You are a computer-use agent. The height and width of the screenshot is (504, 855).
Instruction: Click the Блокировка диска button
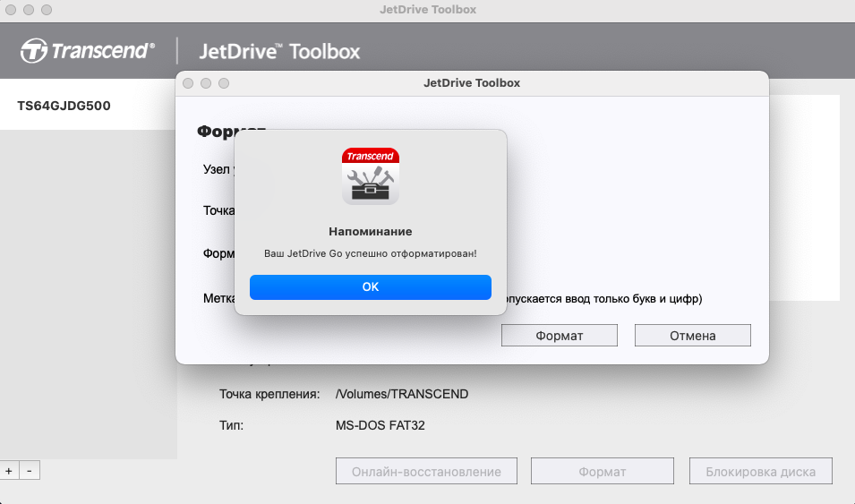click(x=761, y=471)
